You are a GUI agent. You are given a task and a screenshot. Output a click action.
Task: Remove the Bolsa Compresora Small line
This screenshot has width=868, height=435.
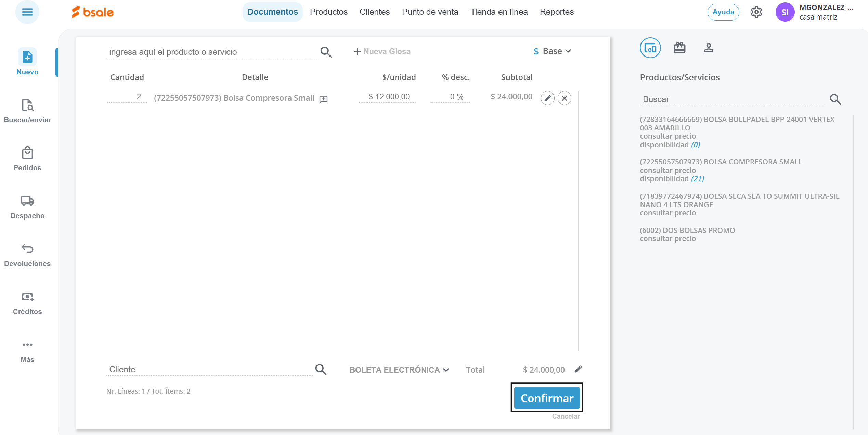click(564, 98)
